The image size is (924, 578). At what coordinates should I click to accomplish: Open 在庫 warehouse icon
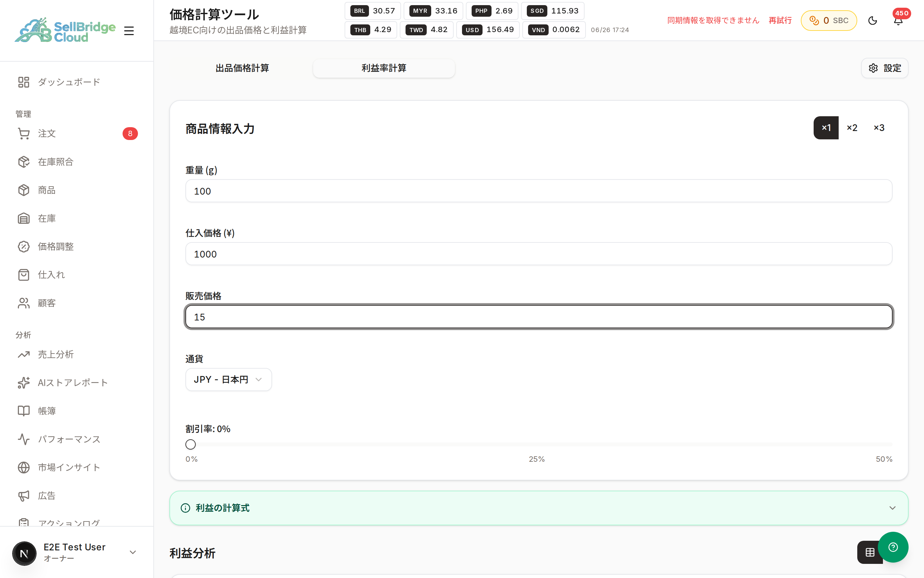pos(24,218)
